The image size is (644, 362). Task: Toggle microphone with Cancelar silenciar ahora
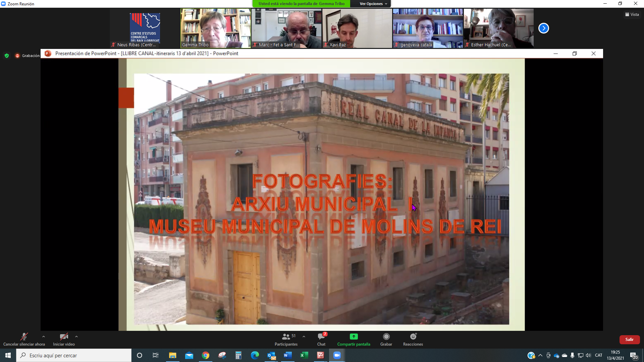coord(24,337)
